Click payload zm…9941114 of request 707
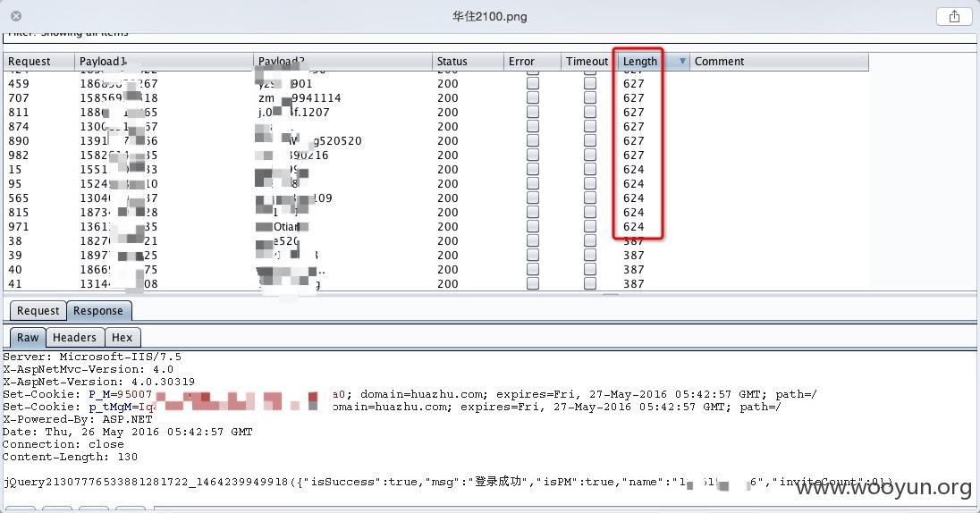Image resolution: width=980 pixels, height=513 pixels. pyautogui.click(x=300, y=97)
